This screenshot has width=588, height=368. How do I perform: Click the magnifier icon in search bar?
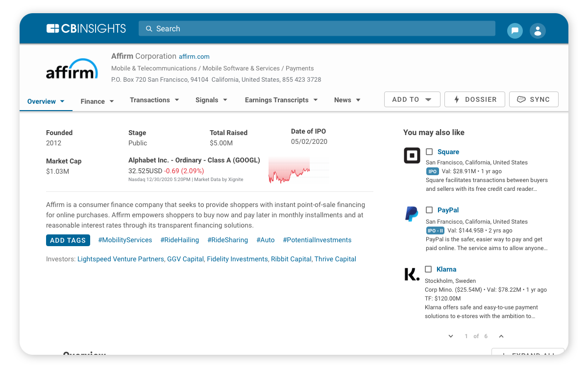point(149,28)
